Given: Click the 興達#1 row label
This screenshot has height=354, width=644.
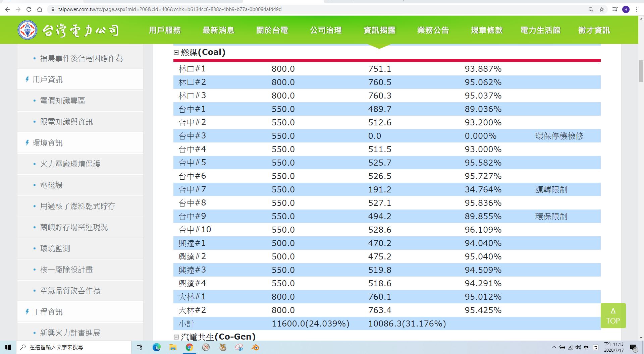Looking at the screenshot, I should tap(192, 243).
